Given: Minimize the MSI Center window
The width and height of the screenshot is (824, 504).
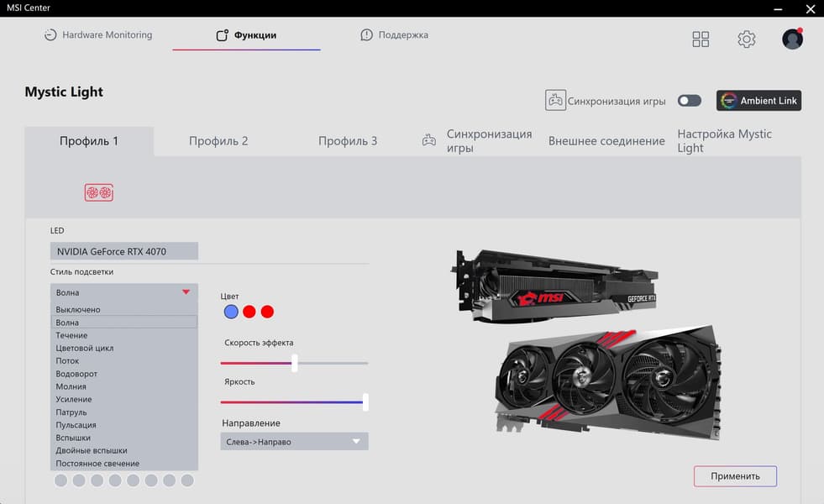Looking at the screenshot, I should 778,9.
